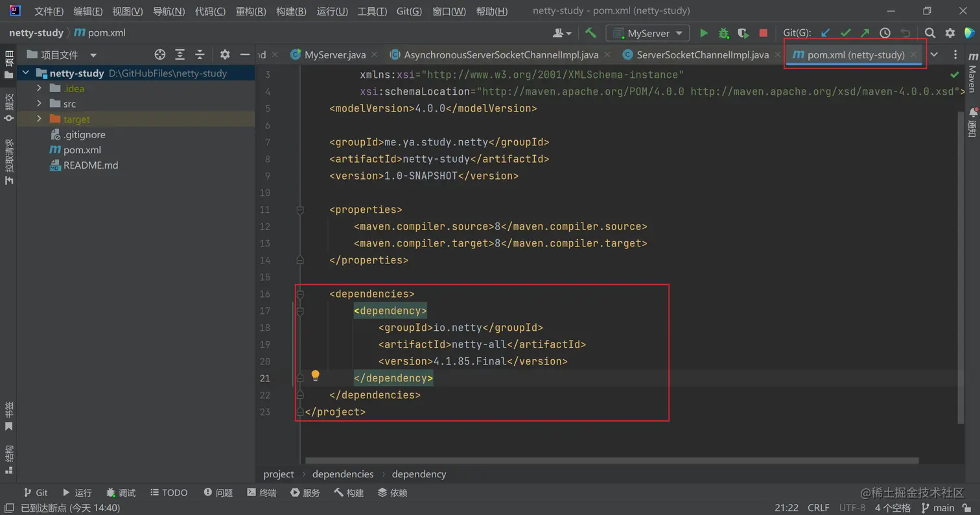Screen dimensions: 980x515
Task: Locate opened file in project tree
Action: [160, 55]
